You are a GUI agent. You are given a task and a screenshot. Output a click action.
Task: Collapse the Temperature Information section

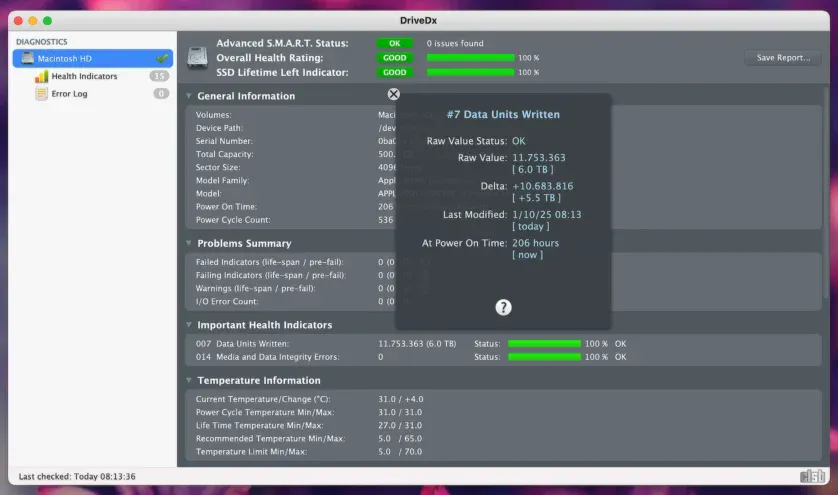(189, 380)
